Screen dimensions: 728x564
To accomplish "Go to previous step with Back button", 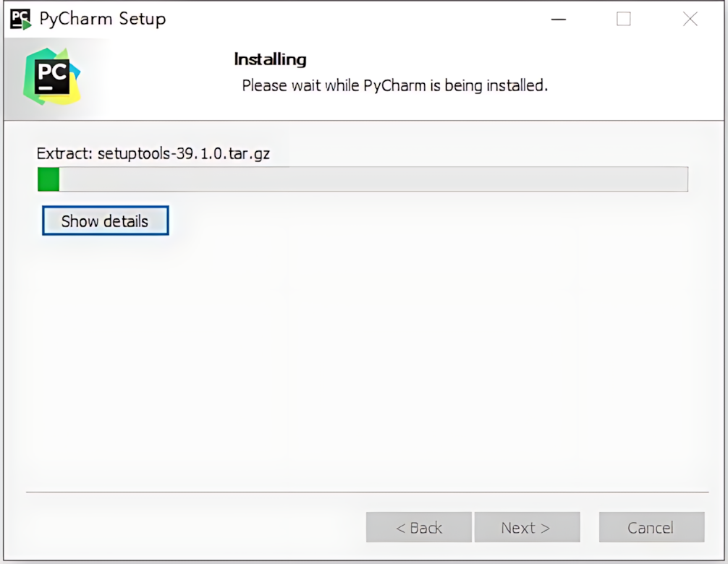I will click(419, 527).
